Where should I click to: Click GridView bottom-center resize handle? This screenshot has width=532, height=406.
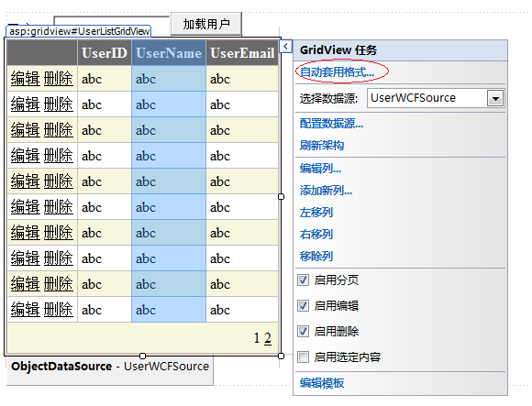click(142, 356)
